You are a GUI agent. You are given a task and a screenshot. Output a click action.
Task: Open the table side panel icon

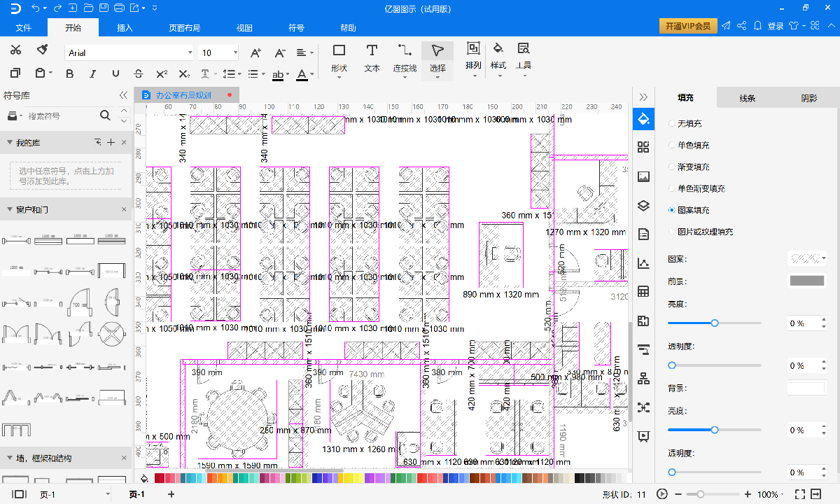(643, 292)
